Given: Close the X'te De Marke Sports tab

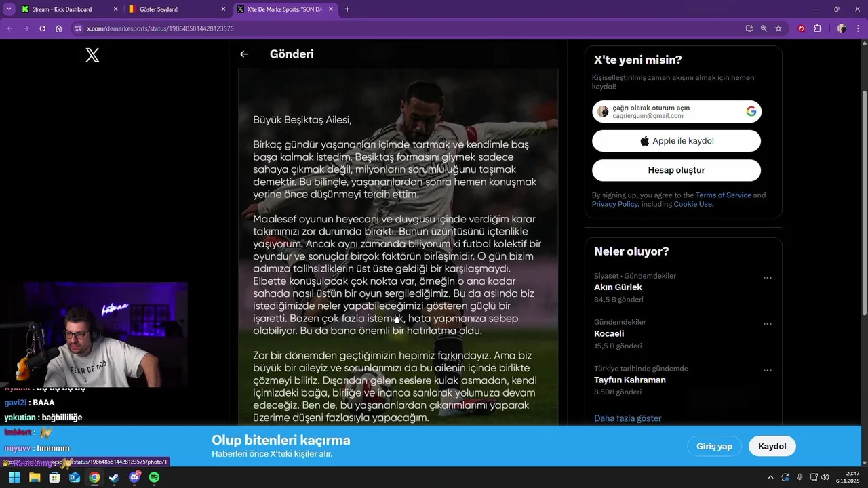Looking at the screenshot, I should click(331, 9).
